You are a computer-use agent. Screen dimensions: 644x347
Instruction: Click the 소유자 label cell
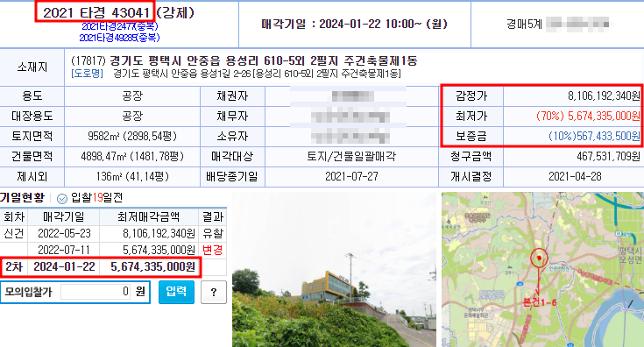click(232, 137)
